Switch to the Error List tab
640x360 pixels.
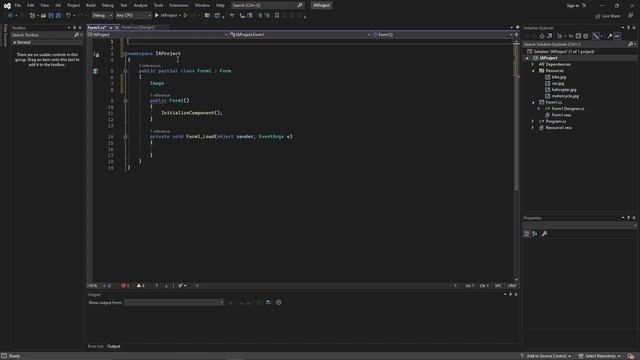pos(96,346)
